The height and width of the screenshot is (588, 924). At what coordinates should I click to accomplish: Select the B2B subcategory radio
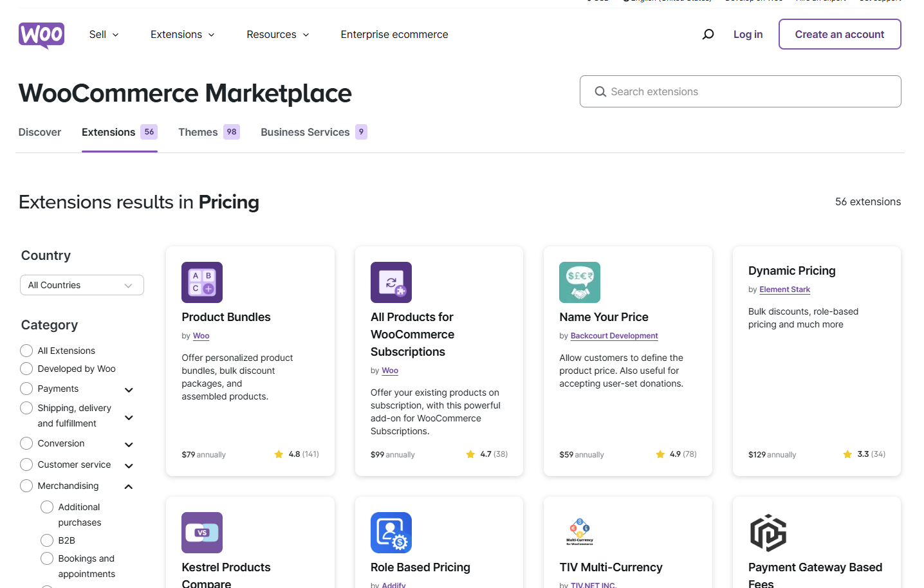tap(47, 540)
